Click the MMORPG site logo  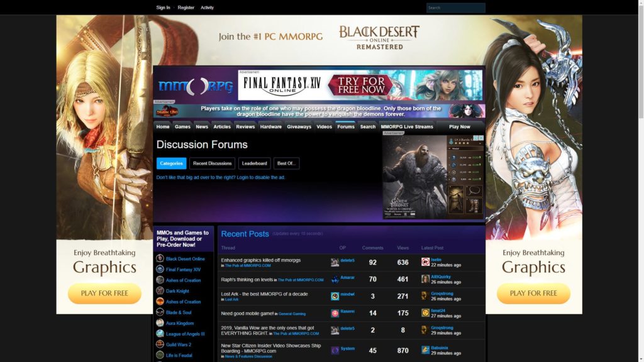[196, 86]
